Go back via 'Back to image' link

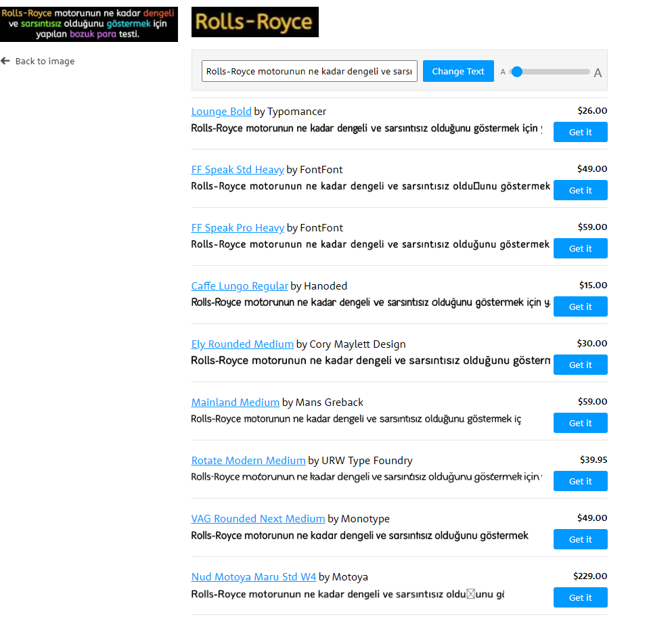point(45,62)
